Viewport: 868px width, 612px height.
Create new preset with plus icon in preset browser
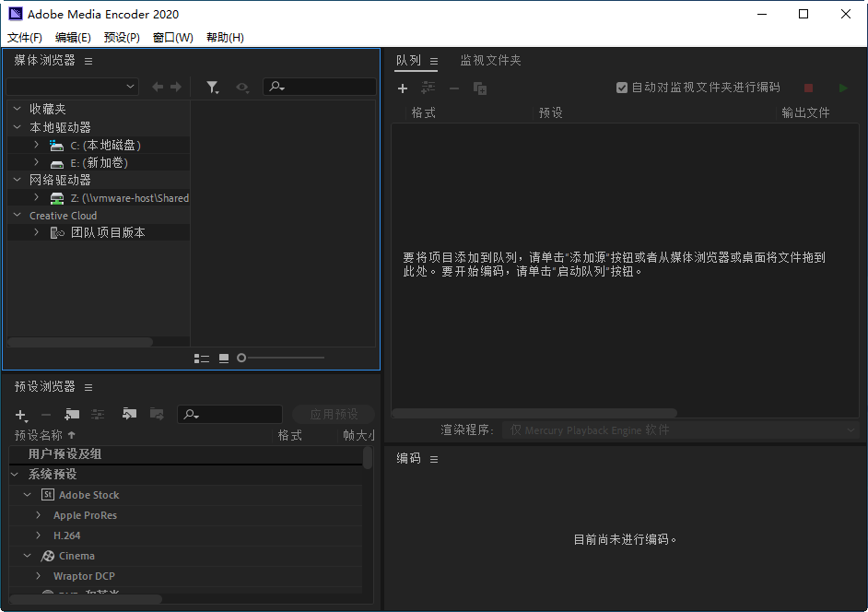19,414
